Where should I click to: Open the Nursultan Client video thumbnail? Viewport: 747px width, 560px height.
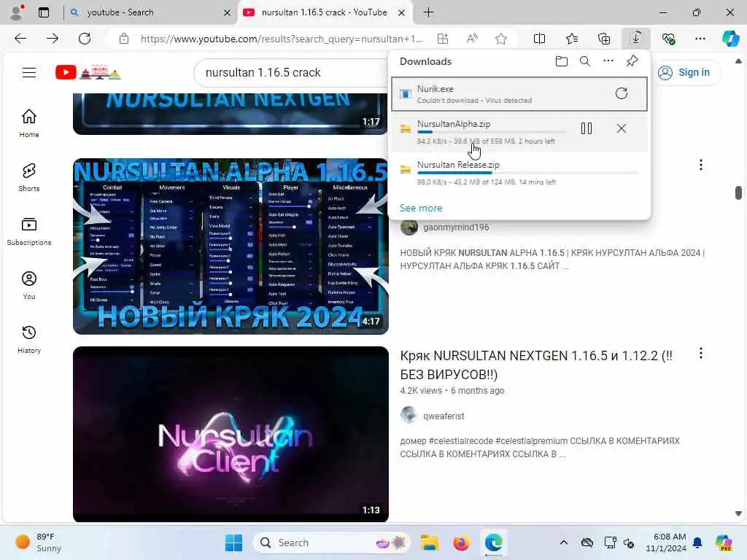coord(231,435)
